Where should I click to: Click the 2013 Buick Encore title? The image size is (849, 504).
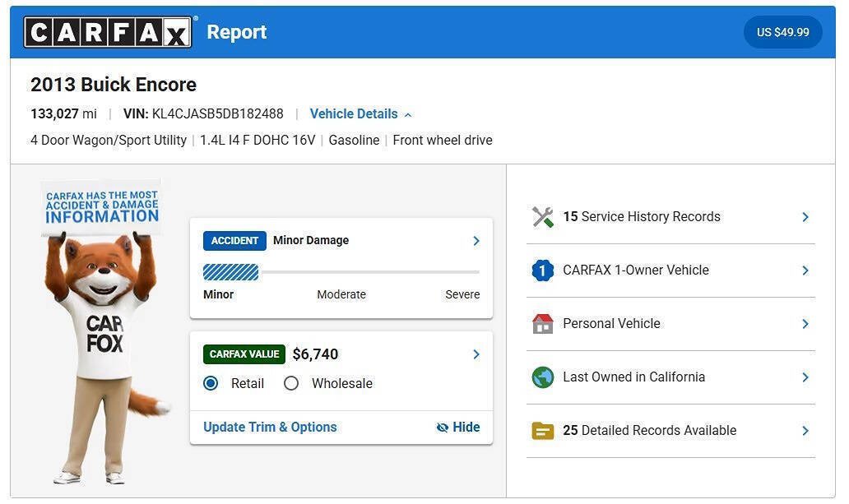point(114,85)
